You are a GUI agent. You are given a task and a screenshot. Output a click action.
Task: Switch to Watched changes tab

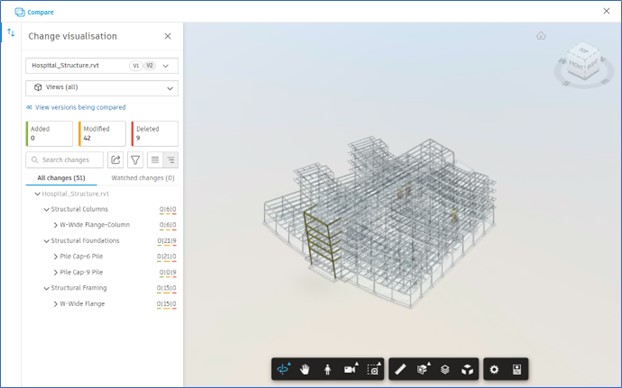click(x=143, y=178)
